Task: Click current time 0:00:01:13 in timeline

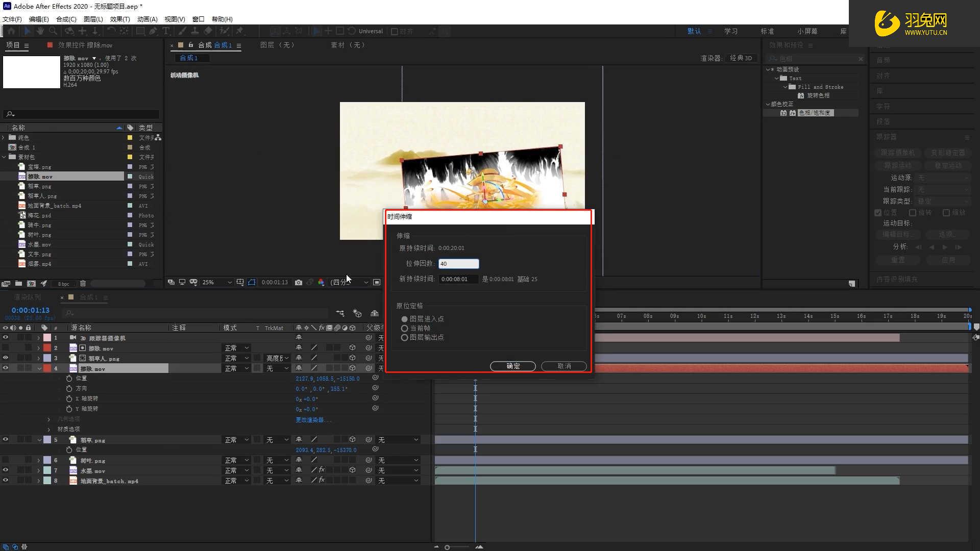Action: click(x=31, y=310)
